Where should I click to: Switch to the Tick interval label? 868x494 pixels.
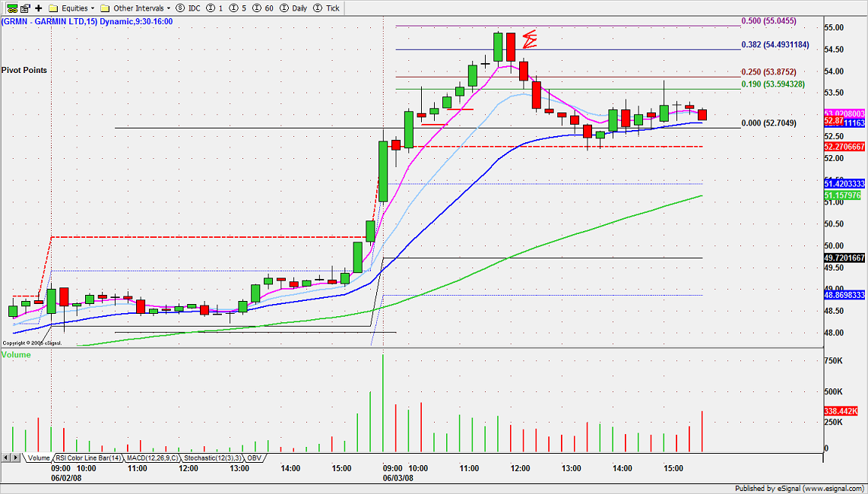[x=333, y=8]
